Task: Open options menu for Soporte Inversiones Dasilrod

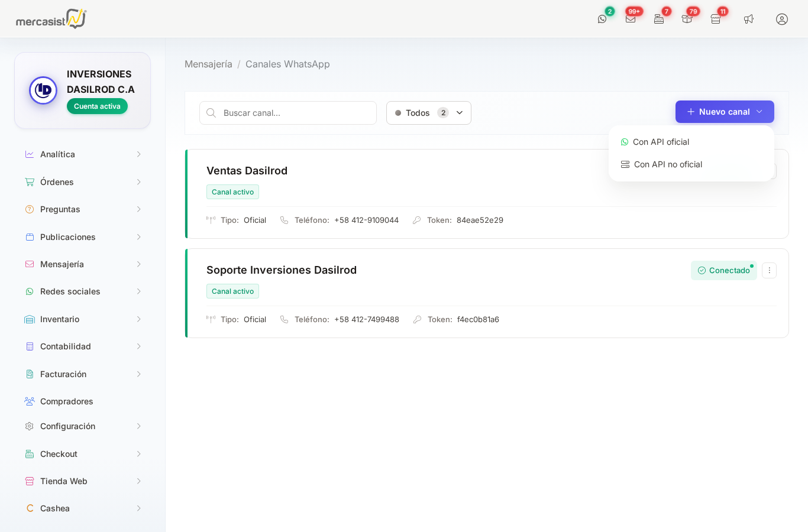Action: pos(769,270)
